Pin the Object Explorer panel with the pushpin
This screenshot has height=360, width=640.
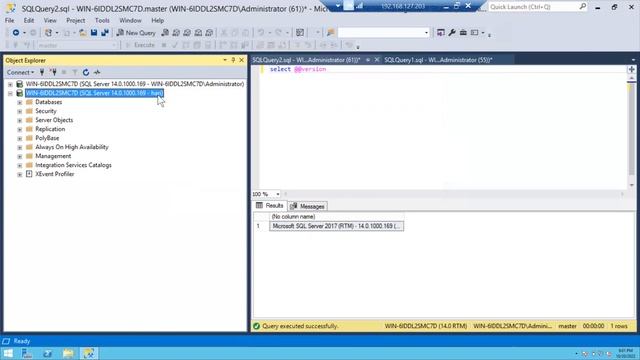click(233, 60)
